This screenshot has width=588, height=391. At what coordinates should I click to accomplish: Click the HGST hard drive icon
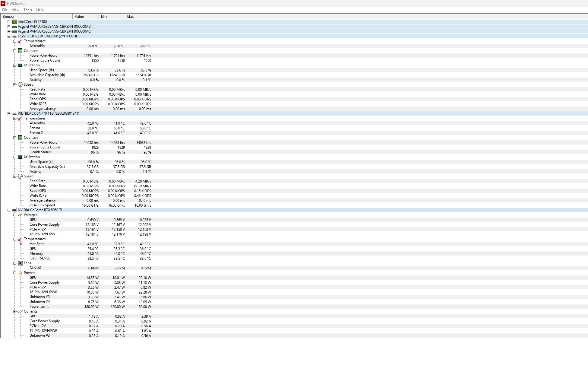pyautogui.click(x=14, y=37)
